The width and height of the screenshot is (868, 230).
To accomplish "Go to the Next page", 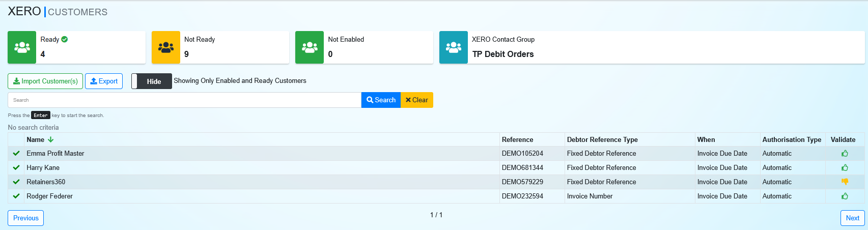I will (x=853, y=218).
